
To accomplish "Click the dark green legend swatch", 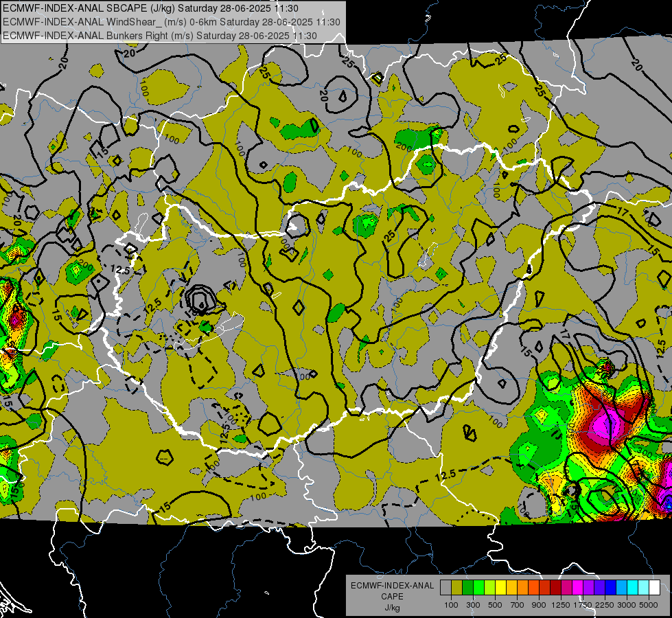I will [x=467, y=587].
